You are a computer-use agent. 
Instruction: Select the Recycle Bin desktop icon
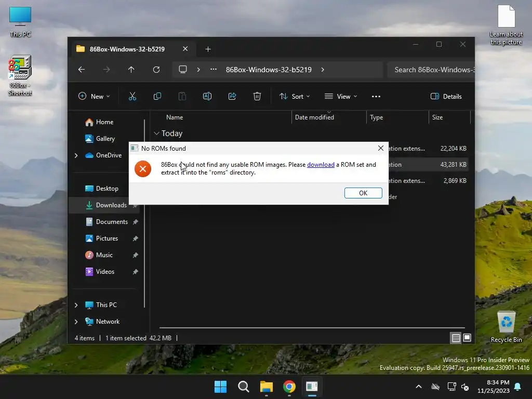point(506,327)
